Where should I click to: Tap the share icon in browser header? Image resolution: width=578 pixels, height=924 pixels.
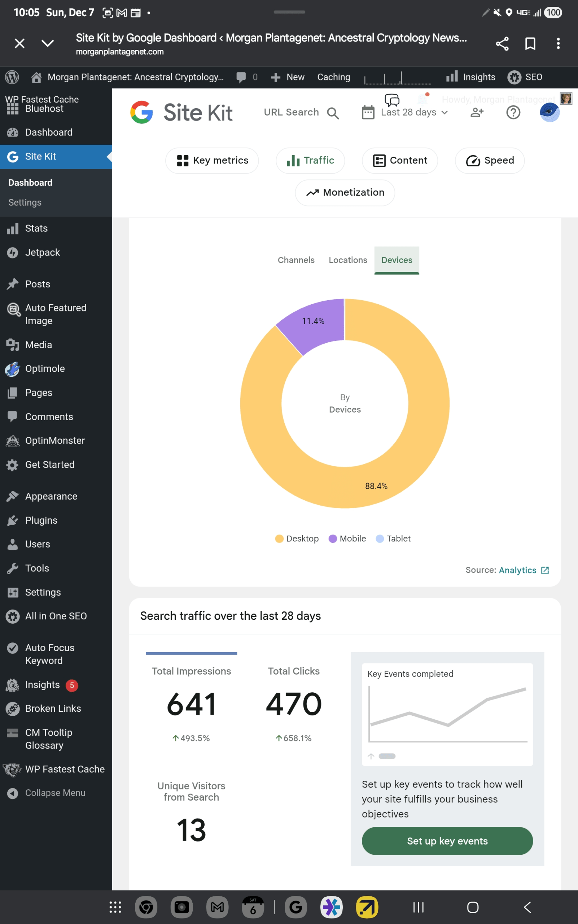click(x=502, y=44)
